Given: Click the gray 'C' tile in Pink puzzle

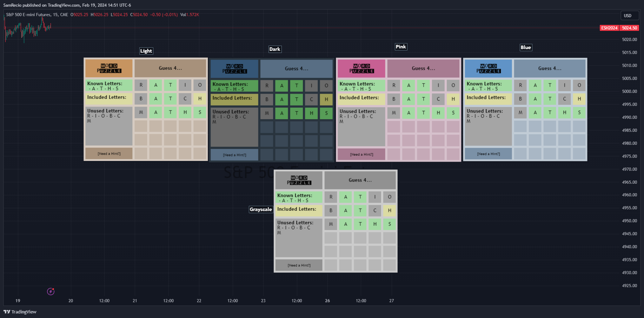Looking at the screenshot, I should click(438, 99).
